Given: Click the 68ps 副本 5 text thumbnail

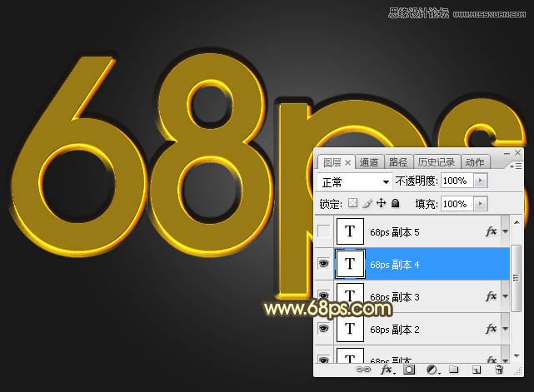Looking at the screenshot, I should click(x=350, y=231).
